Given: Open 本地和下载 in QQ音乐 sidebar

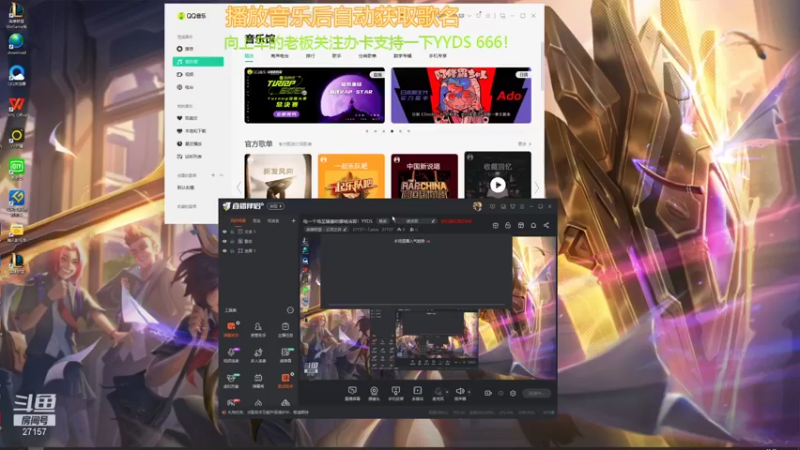Looking at the screenshot, I should click(x=191, y=131).
